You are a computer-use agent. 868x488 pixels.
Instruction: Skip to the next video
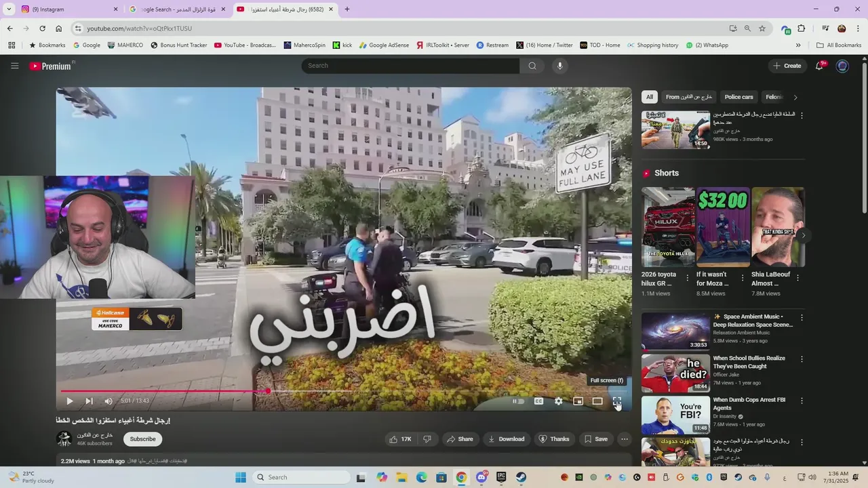[89, 401]
